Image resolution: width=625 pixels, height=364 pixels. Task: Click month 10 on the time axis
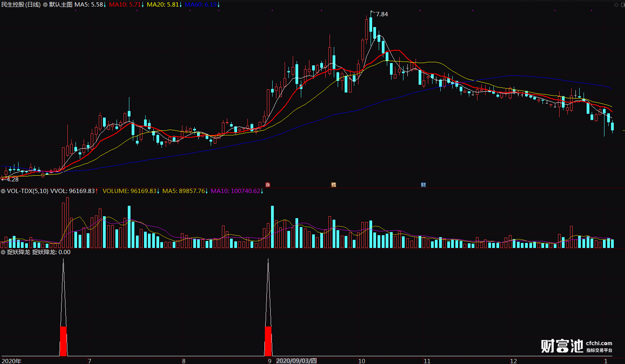[x=362, y=361]
